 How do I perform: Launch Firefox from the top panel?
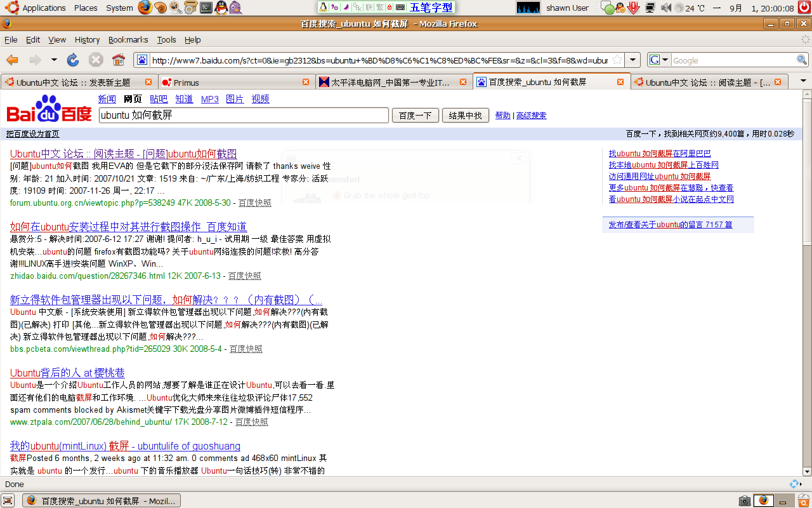coord(145,8)
